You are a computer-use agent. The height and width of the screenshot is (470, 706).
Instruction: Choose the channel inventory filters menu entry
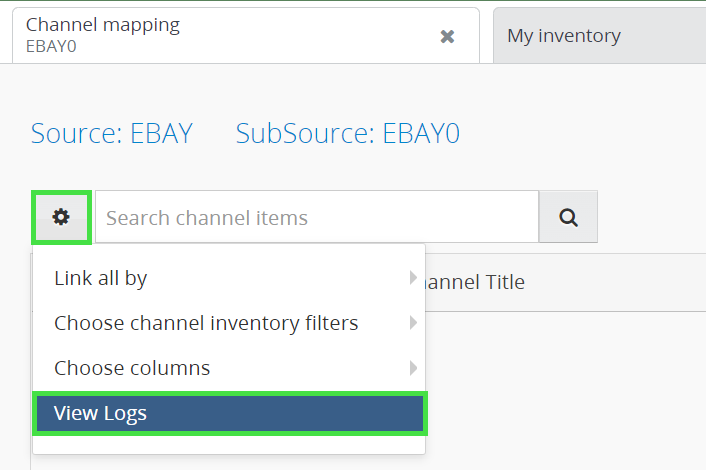pyautogui.click(x=205, y=323)
